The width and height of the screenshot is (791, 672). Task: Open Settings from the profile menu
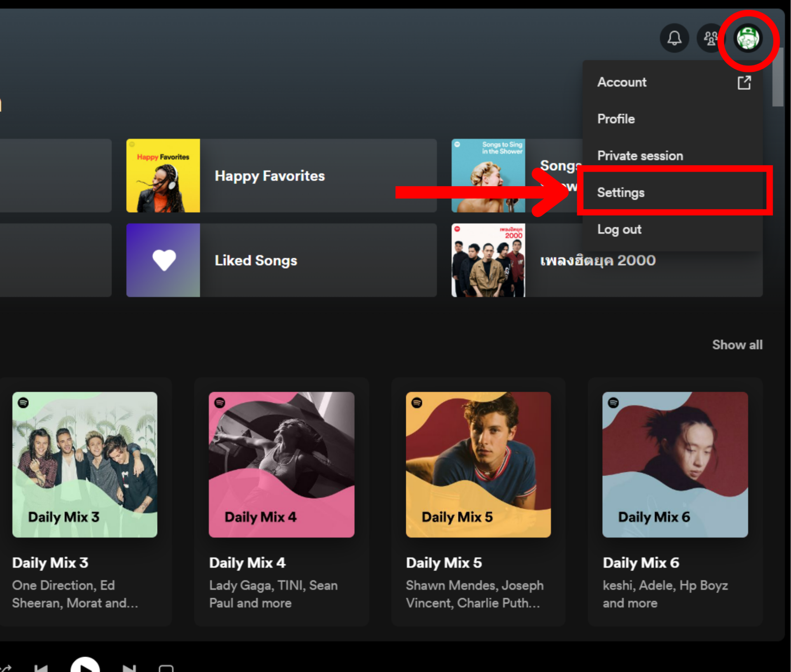pyautogui.click(x=621, y=192)
